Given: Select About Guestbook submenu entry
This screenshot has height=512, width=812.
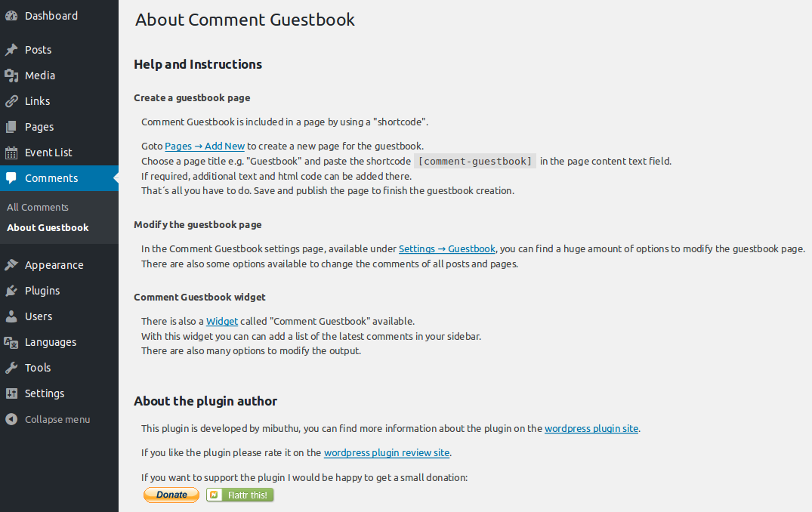Looking at the screenshot, I should [48, 228].
